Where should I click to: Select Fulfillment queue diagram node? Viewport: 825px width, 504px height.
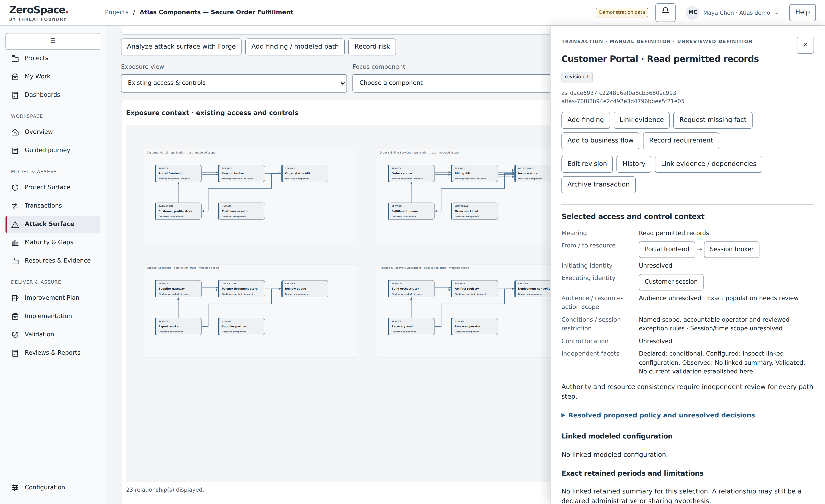[x=411, y=211]
